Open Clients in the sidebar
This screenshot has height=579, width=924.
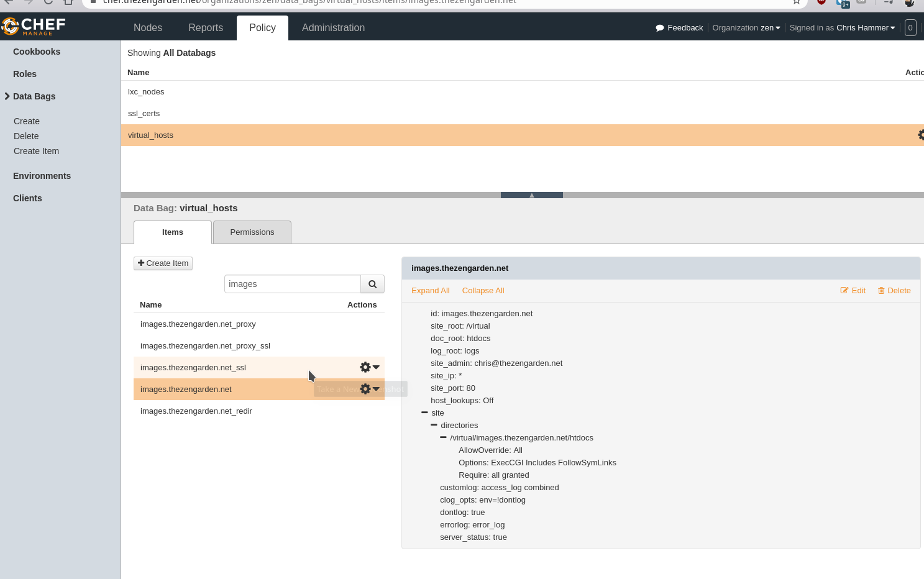pyautogui.click(x=27, y=198)
